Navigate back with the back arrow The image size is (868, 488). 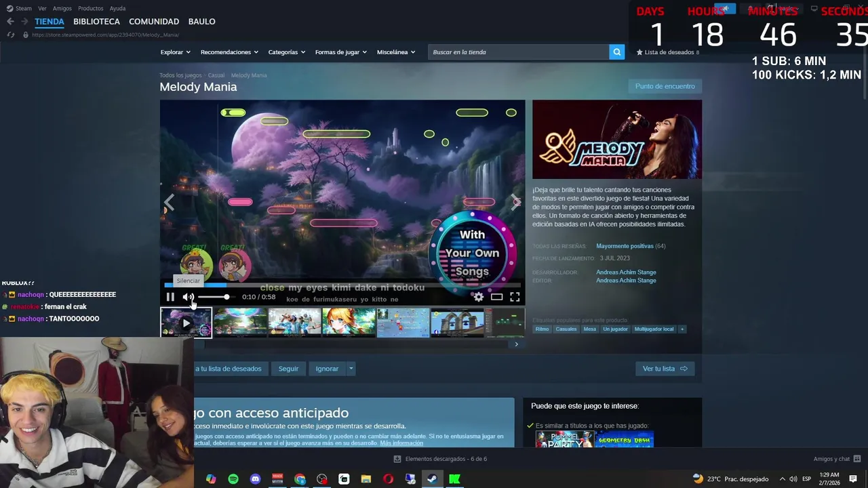[10, 22]
